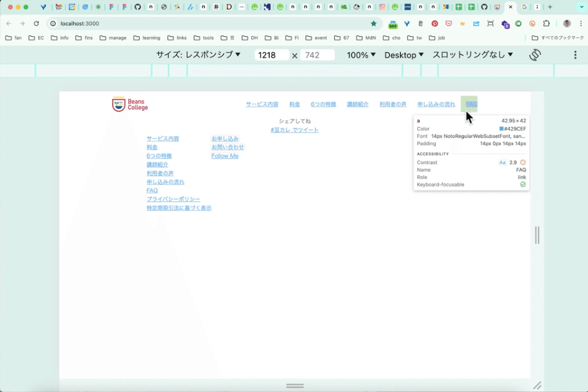Open the お問い合わせ footer link
588x392 pixels.
pyautogui.click(x=228, y=147)
